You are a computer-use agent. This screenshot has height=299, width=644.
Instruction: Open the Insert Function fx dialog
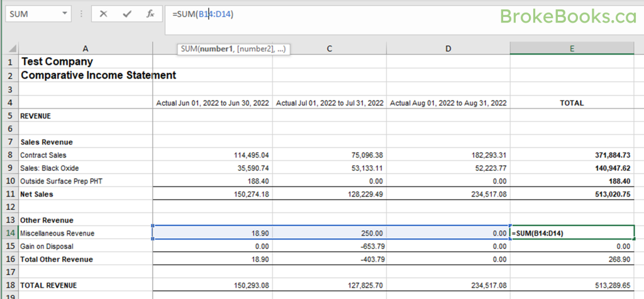pos(150,14)
